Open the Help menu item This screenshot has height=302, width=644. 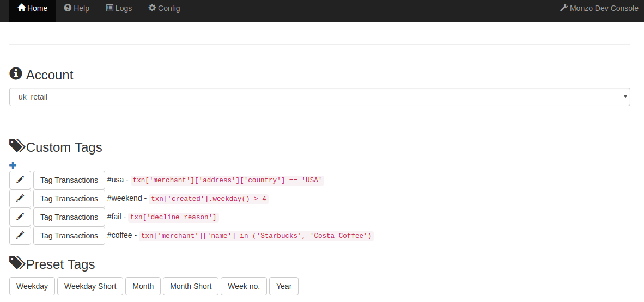tap(76, 8)
